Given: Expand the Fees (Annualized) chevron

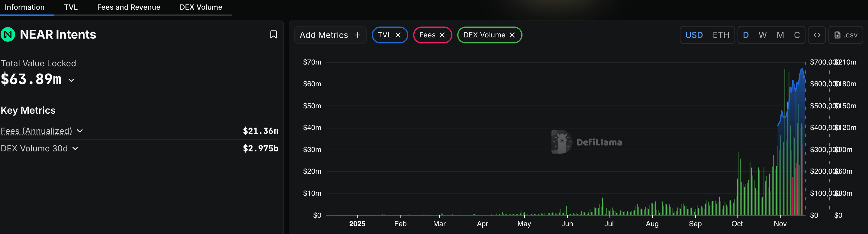Looking at the screenshot, I should pos(80,131).
